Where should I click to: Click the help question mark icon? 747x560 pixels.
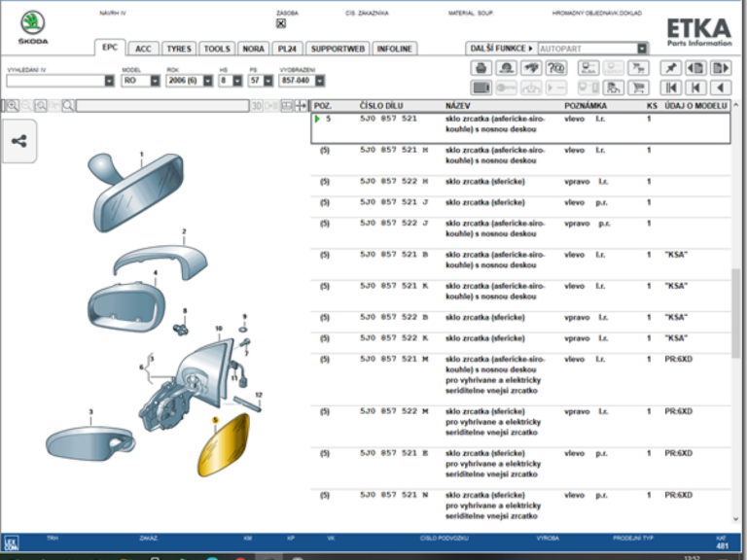point(556,68)
